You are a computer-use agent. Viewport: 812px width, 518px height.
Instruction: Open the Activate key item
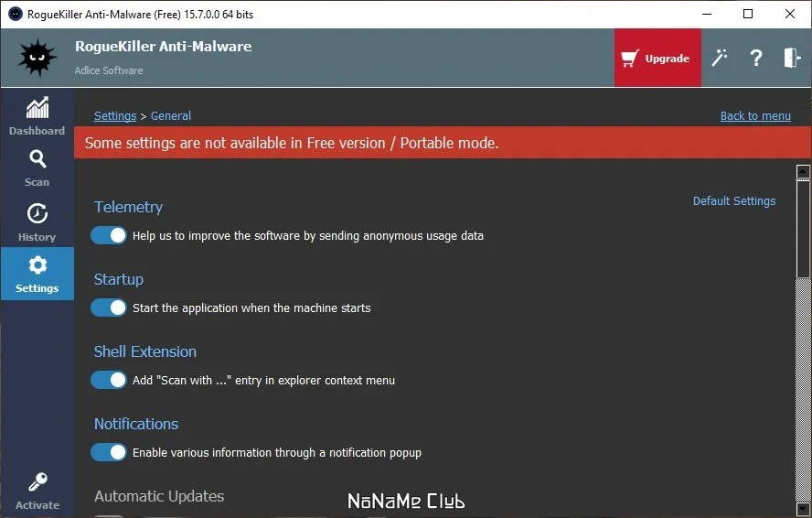click(x=37, y=491)
